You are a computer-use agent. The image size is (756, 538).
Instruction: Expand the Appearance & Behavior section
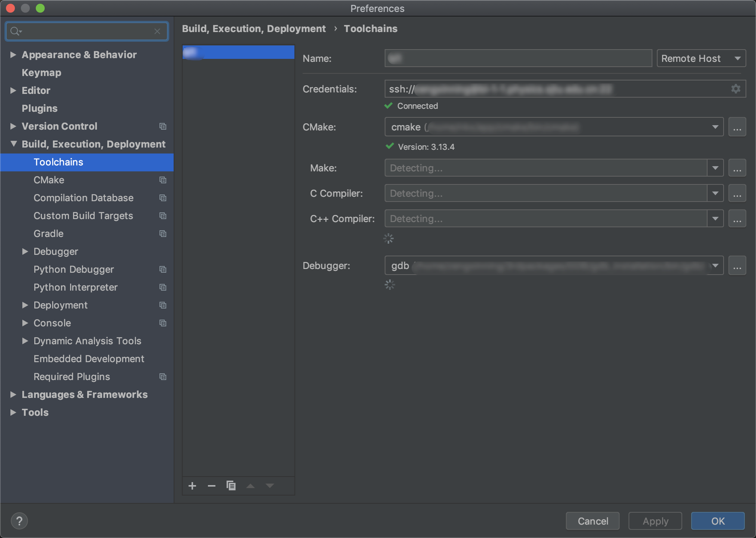tap(13, 54)
